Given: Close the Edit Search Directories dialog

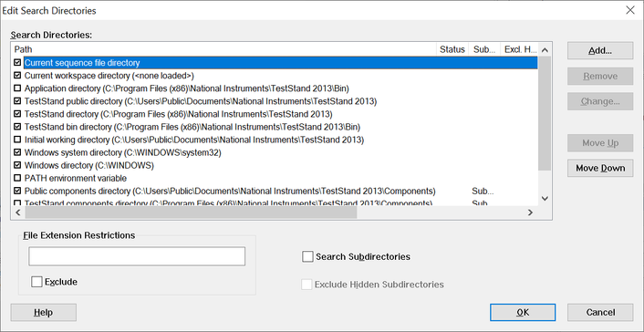Looking at the screenshot, I should tap(630, 10).
